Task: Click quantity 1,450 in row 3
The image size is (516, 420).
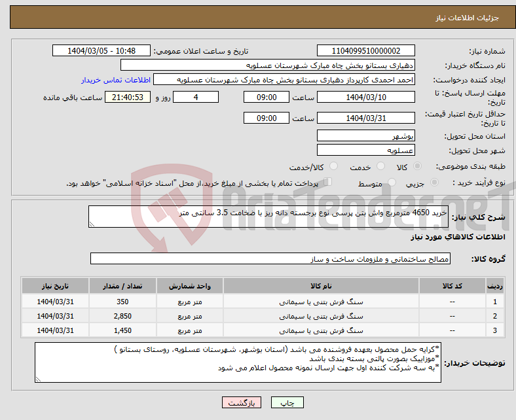Action: pyautogui.click(x=122, y=330)
